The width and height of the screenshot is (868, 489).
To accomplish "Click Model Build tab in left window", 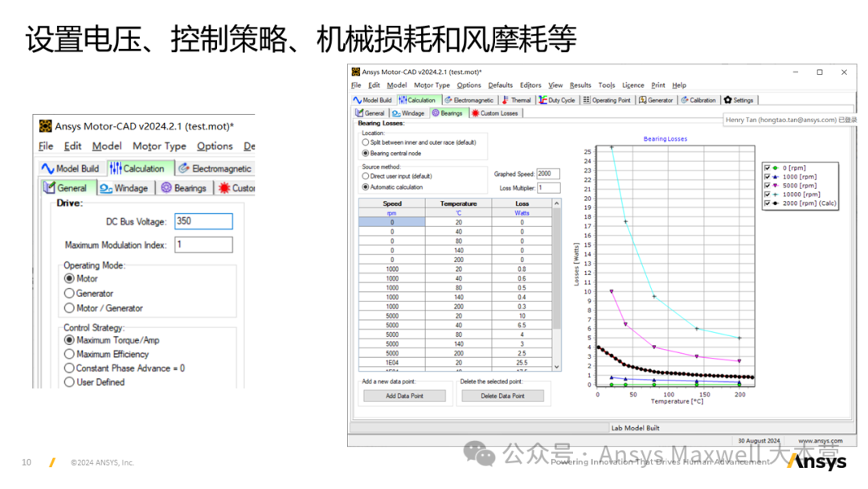I will 70,168.
